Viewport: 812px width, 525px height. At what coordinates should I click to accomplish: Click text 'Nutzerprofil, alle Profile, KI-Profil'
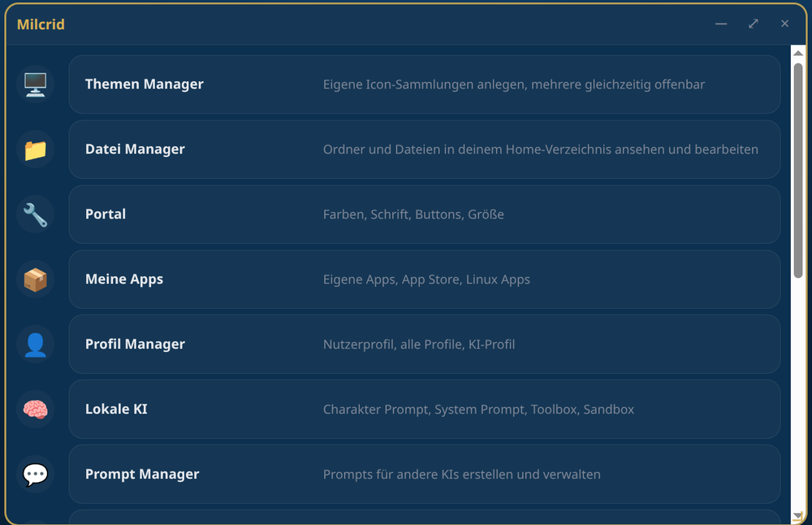[419, 345]
